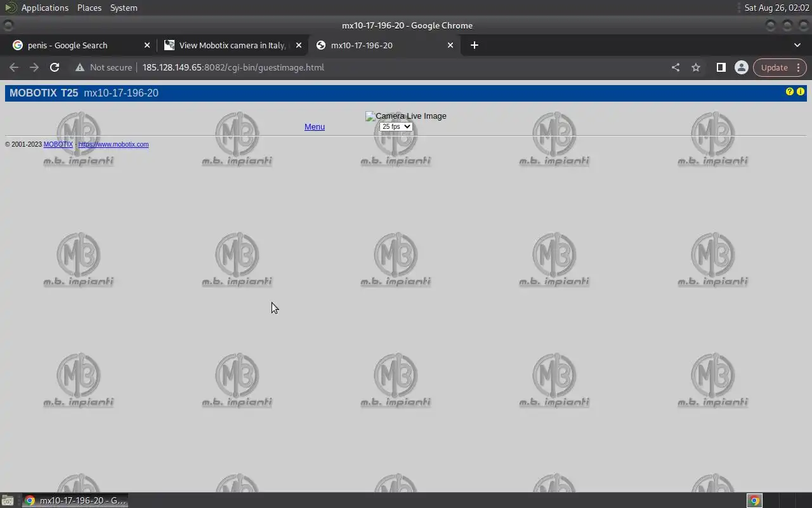Close the Google Search tab
The image size is (812, 508).
click(x=147, y=45)
